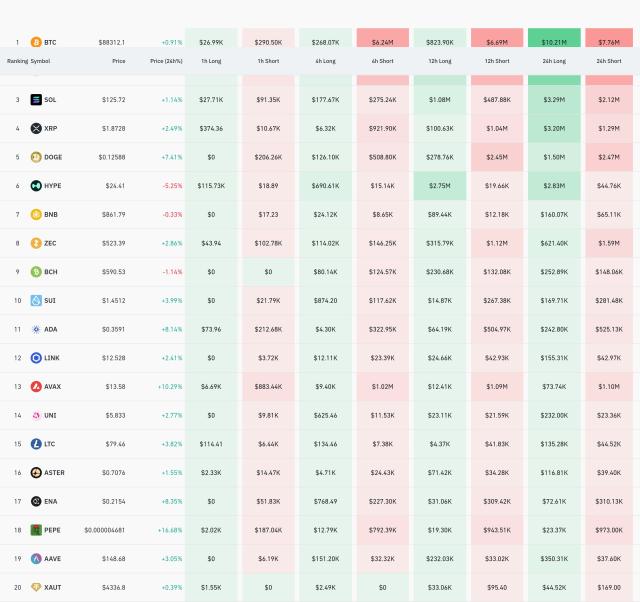Select BTC 24h Long value $10.21M
The image size is (640, 602).
click(x=554, y=42)
